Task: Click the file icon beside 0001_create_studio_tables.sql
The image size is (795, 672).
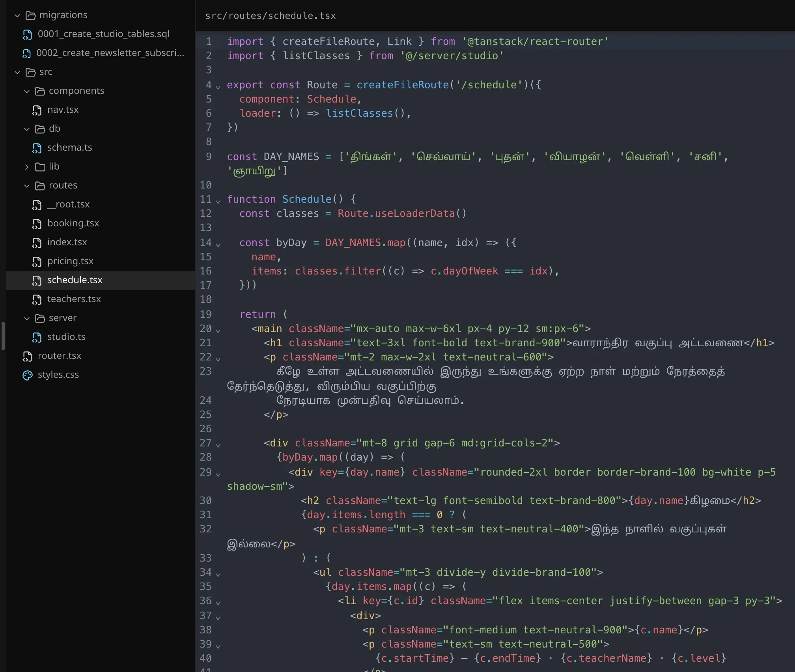Action: (x=27, y=34)
